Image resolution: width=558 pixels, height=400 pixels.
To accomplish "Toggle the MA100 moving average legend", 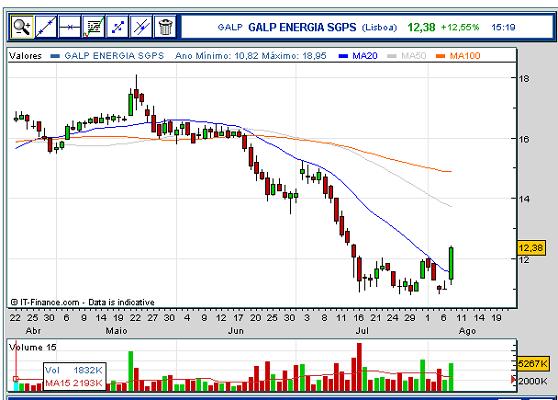I will coord(465,56).
